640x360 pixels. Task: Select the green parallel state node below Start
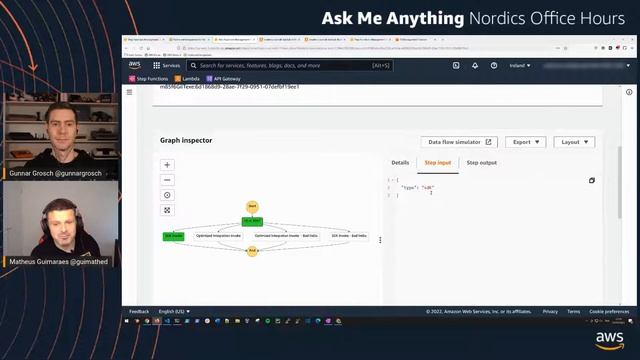(x=252, y=222)
